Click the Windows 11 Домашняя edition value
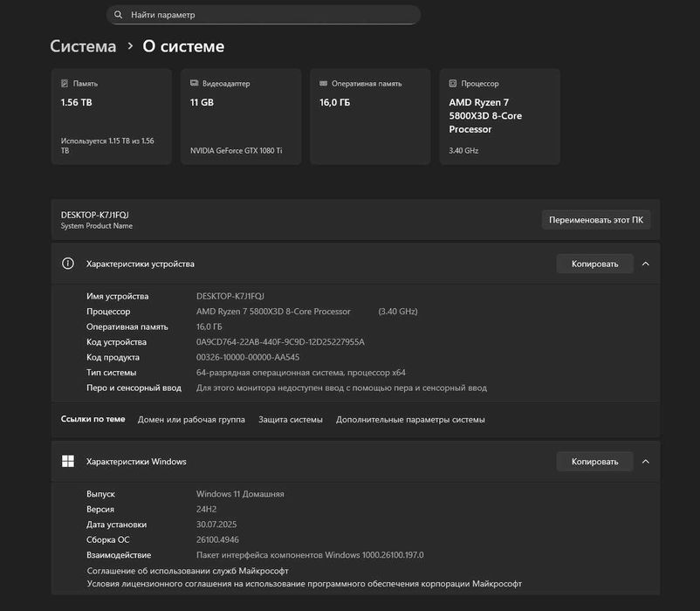Viewport: 700px width, 611px height. tap(240, 494)
